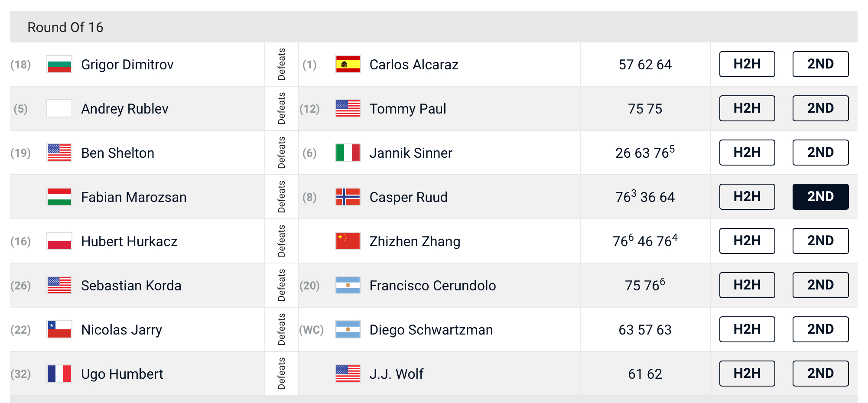
Task: Open H2H for Jarry vs Schwartzman
Action: click(747, 329)
